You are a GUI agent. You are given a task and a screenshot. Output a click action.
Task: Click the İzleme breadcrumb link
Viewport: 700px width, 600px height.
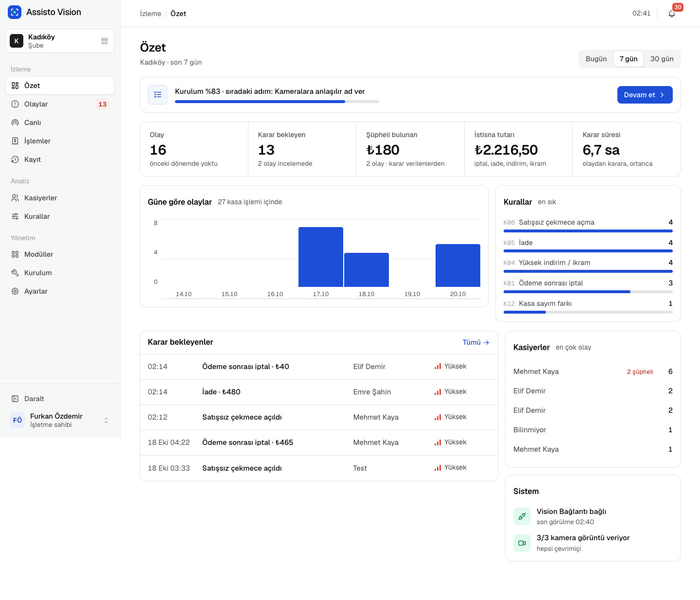coord(151,14)
